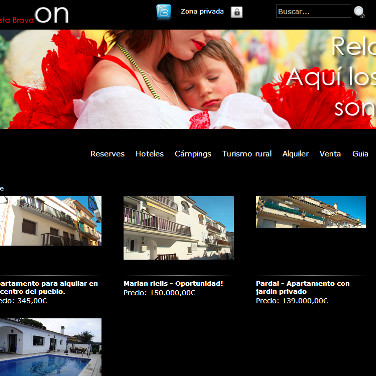Click the 'on' site logo
This screenshot has width=376, height=376.
(52, 15)
